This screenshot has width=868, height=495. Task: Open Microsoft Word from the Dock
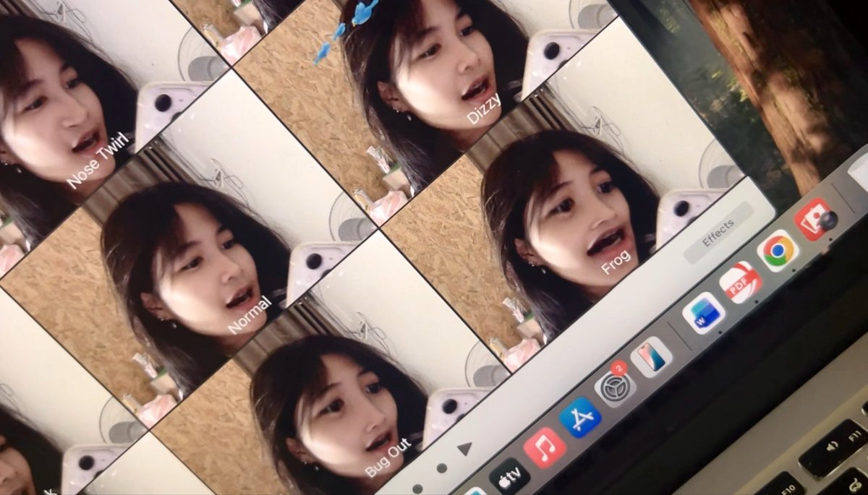tap(703, 313)
